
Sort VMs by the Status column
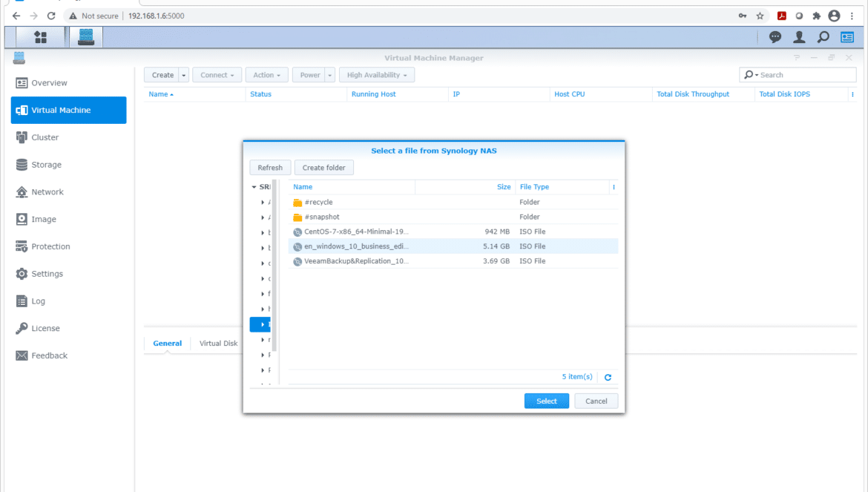tap(296, 94)
